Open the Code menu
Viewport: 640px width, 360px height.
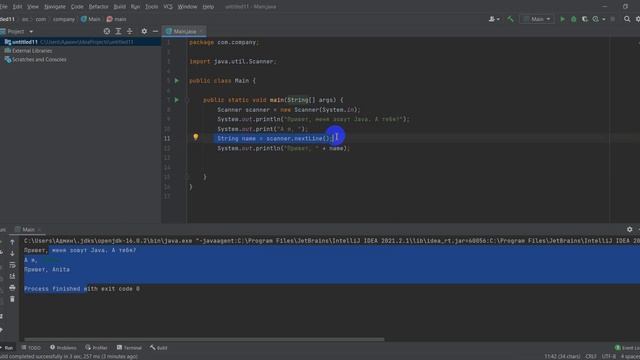pos(77,7)
